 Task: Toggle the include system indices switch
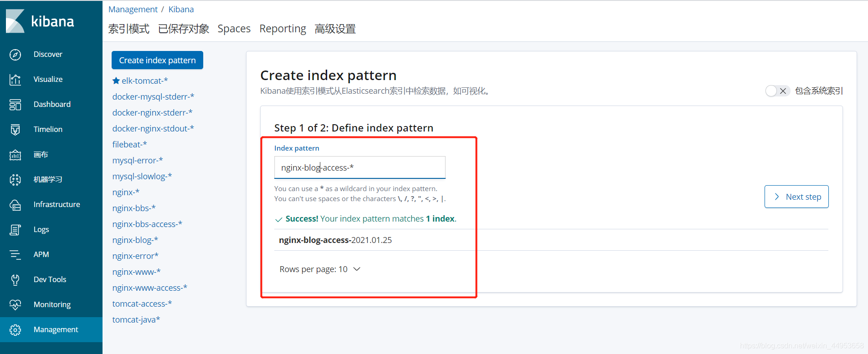777,91
